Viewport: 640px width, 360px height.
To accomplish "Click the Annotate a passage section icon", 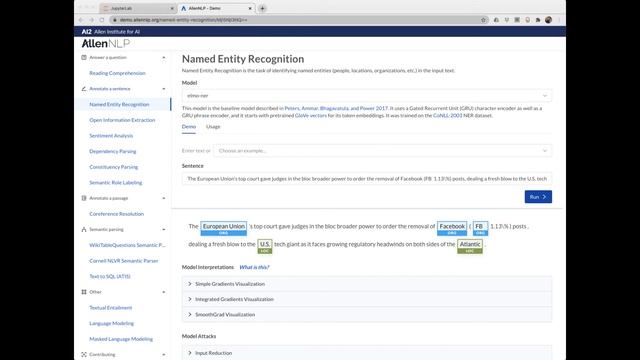I will coord(84,198).
